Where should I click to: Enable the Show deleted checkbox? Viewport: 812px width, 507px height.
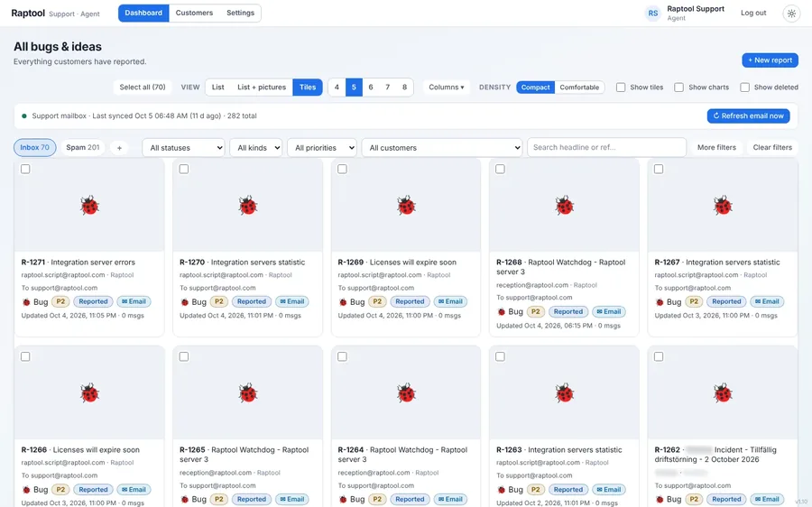click(x=744, y=87)
